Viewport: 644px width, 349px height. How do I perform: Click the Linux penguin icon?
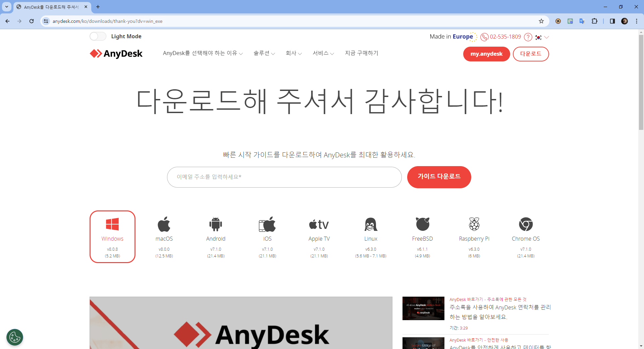[371, 224]
